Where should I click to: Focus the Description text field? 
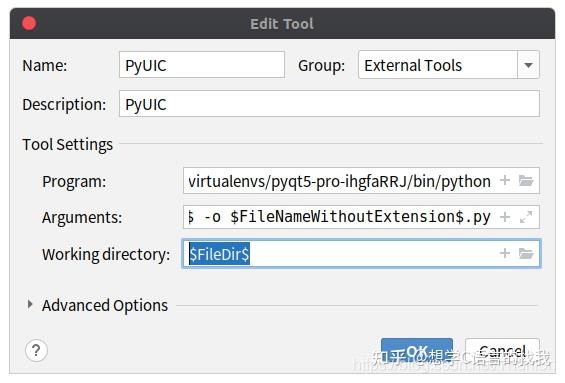[x=329, y=104]
